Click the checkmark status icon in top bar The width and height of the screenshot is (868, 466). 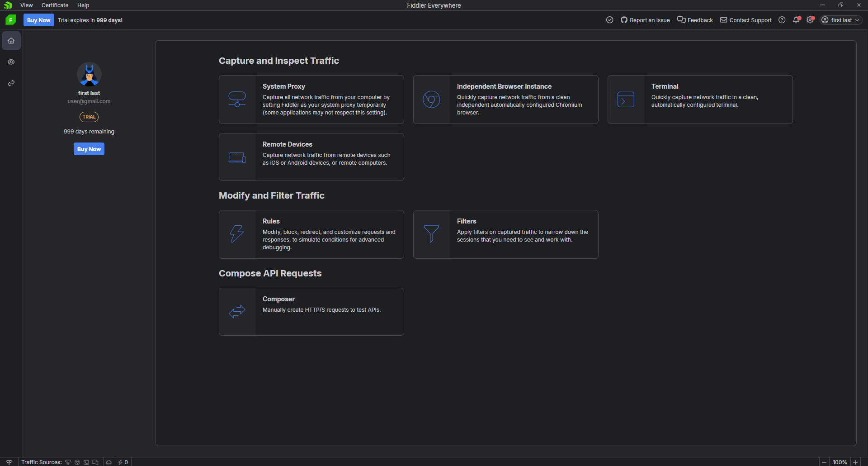point(610,20)
